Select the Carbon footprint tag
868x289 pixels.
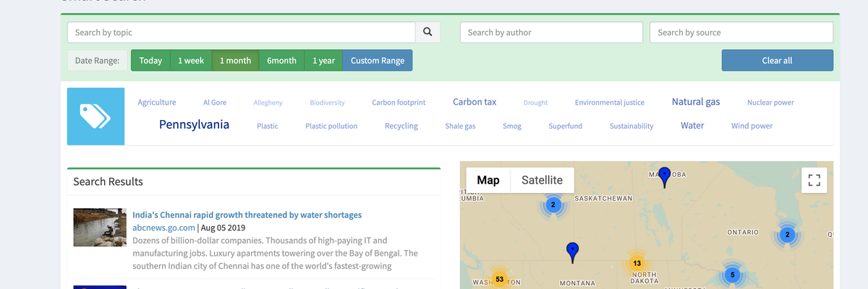pyautogui.click(x=399, y=103)
